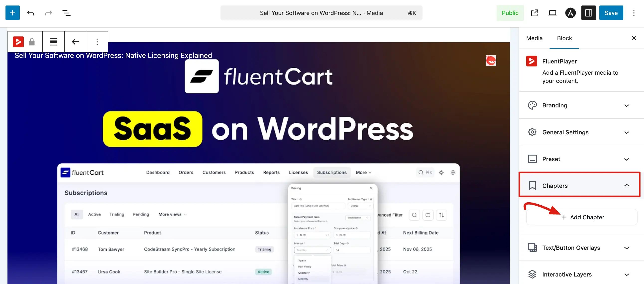Unlock the block via lock icon
The width and height of the screenshot is (644, 284).
coord(32,41)
